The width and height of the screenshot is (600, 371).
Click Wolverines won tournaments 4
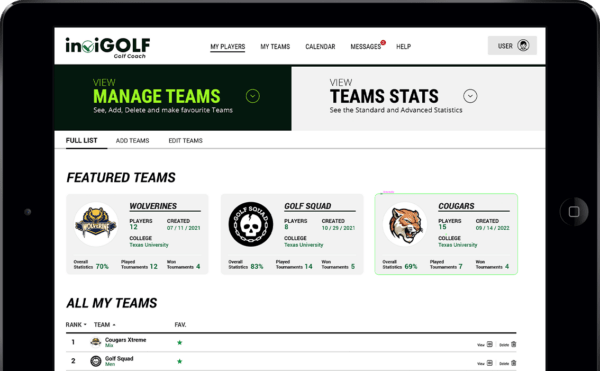pos(198,267)
